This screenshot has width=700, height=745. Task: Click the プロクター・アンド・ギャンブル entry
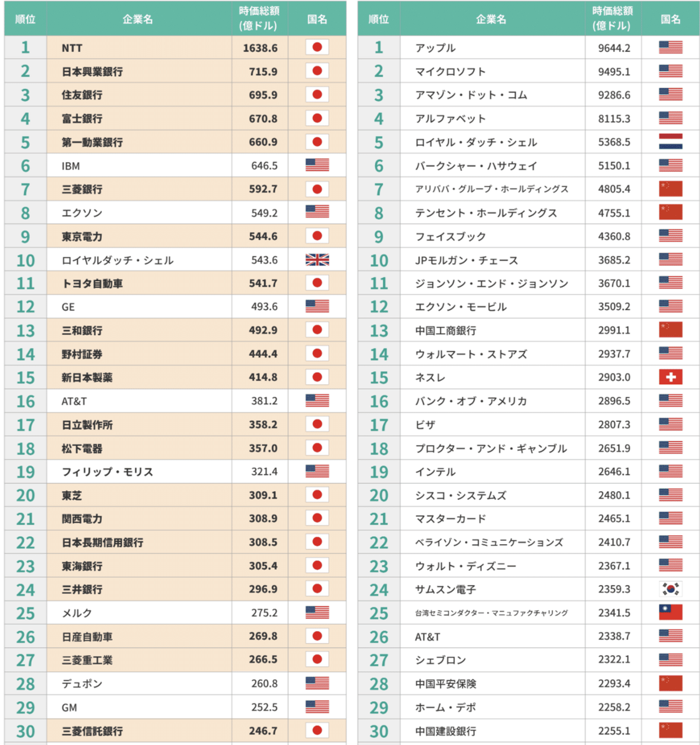click(x=491, y=448)
